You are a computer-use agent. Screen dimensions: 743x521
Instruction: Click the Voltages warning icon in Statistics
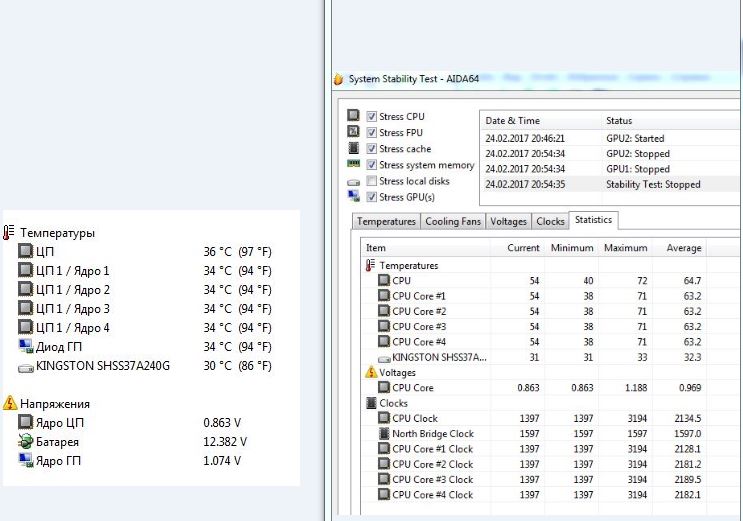click(371, 372)
